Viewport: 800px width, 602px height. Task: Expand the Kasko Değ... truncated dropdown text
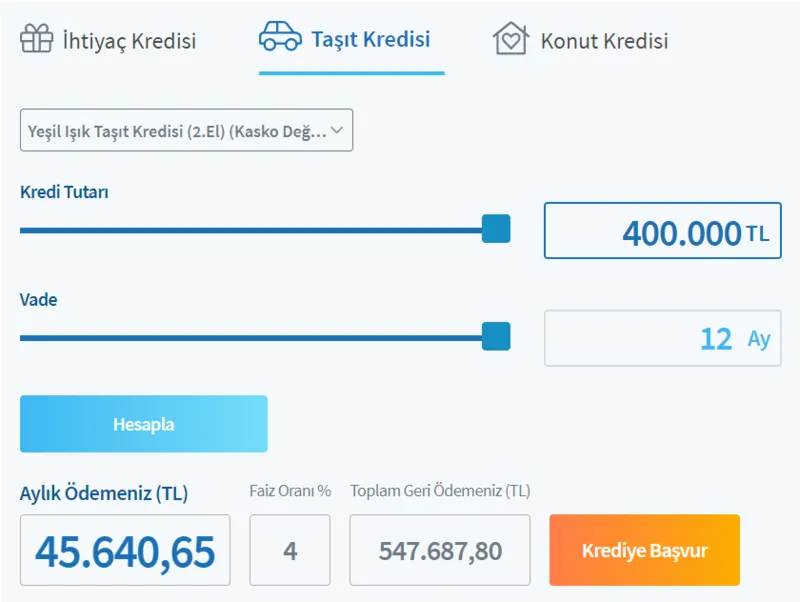(310, 130)
